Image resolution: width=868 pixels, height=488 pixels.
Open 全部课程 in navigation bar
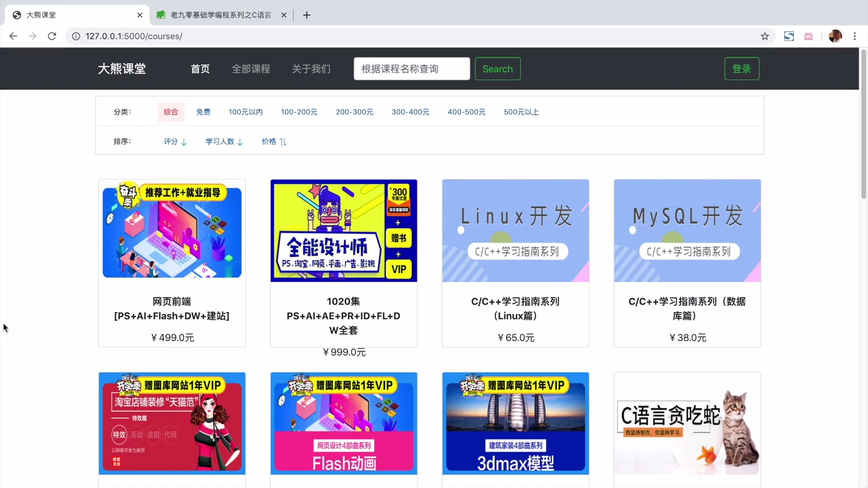(x=251, y=69)
